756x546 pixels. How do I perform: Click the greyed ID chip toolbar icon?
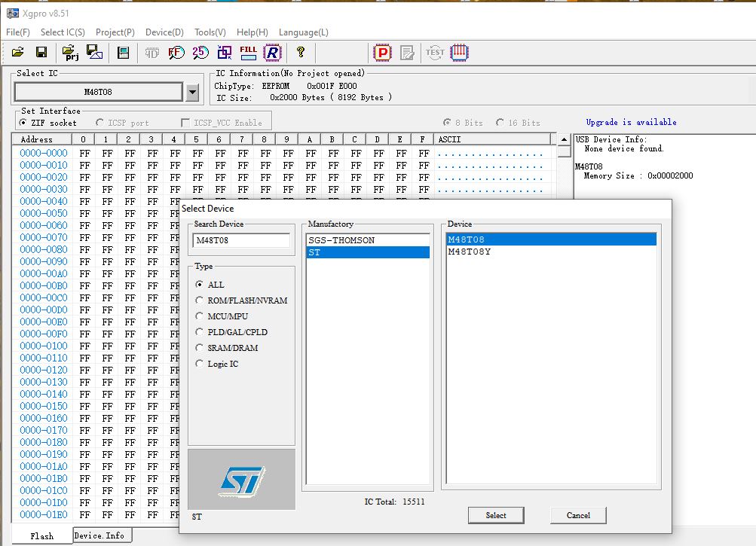point(152,53)
